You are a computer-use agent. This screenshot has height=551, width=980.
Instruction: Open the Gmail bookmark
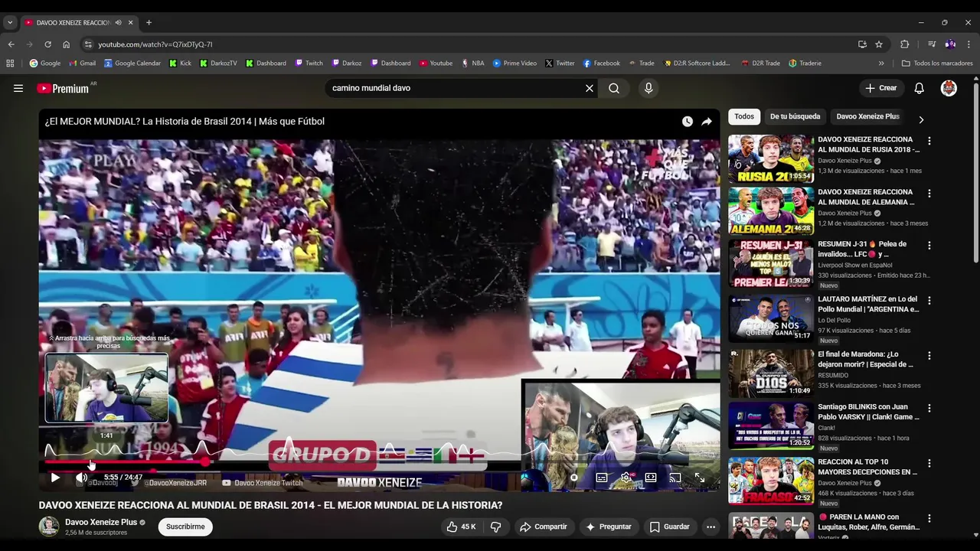(x=82, y=64)
